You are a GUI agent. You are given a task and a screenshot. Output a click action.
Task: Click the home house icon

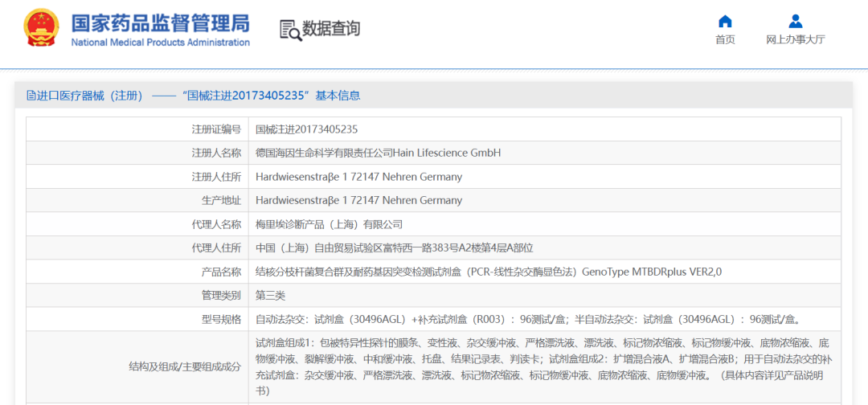pos(725,21)
